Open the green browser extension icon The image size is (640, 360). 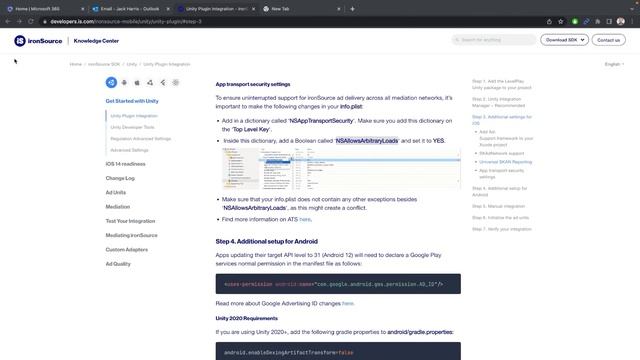pos(575,21)
